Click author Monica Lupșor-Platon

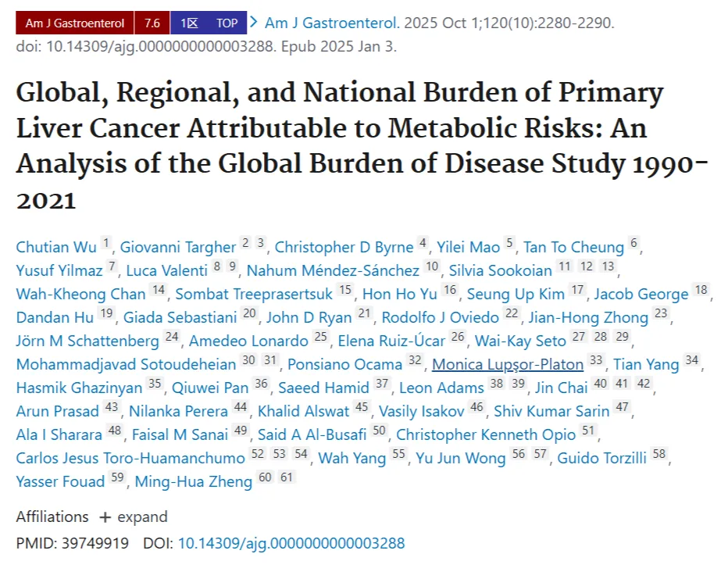tap(508, 364)
